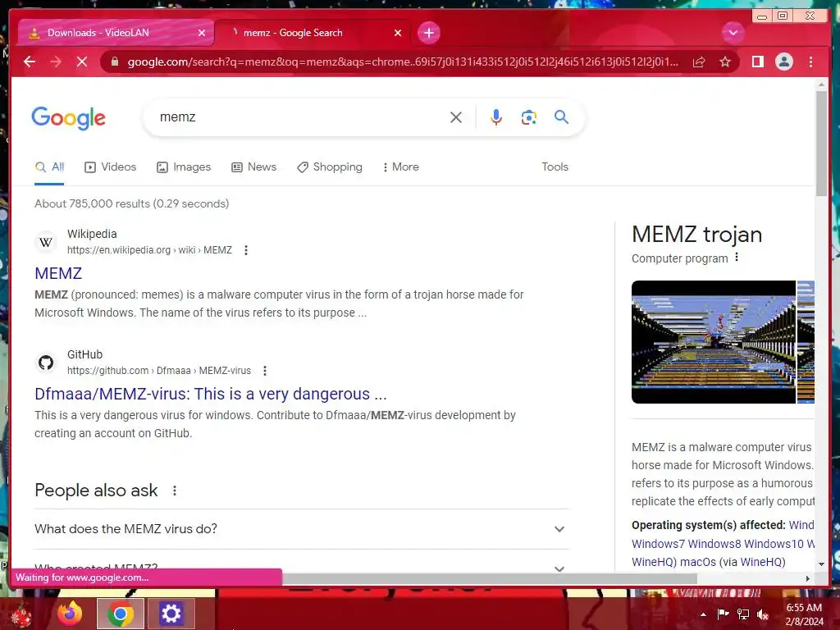
Task: Click the https://github.com Dfmaaa URL text
Action: pyautogui.click(x=159, y=371)
